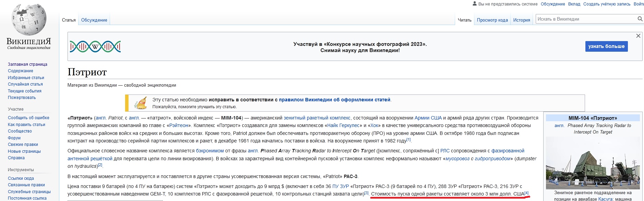Click the «Инструменты» sidebar heading
Screen dimensions: 644x201
pos(21,170)
